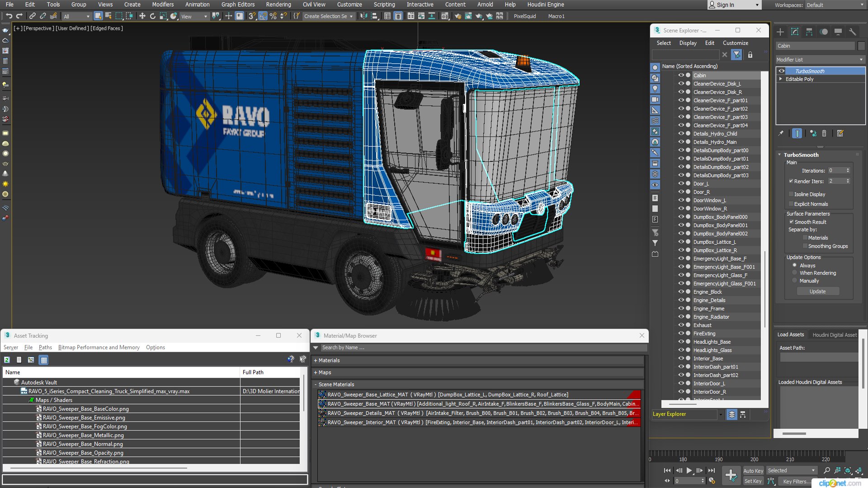Expand the Maps group in browser
Viewport: 868px width, 488px height.
tap(316, 373)
